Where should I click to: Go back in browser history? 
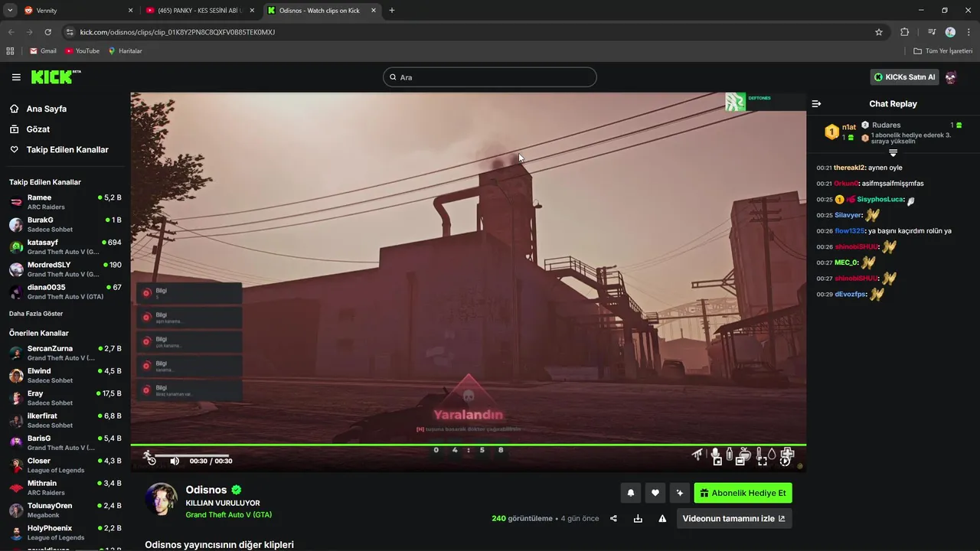pos(10,32)
